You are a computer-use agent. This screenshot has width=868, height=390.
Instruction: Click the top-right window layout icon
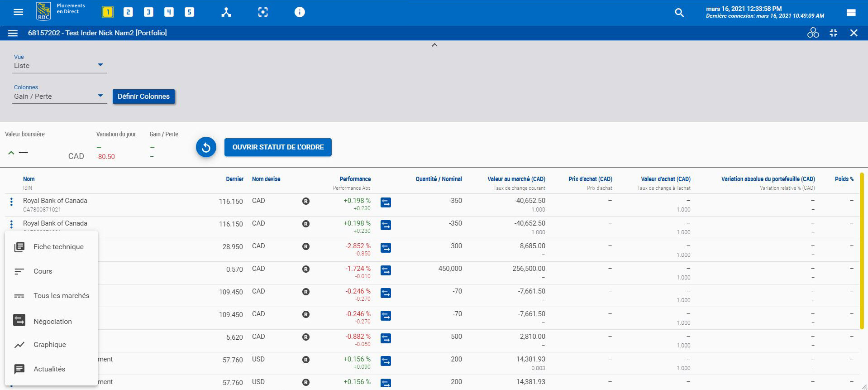(851, 13)
